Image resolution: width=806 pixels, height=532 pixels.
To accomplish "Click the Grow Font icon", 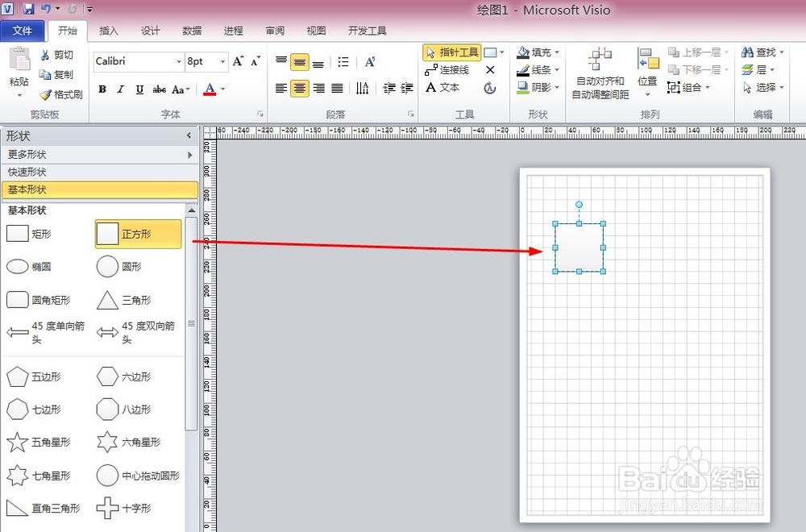I will [x=238, y=61].
